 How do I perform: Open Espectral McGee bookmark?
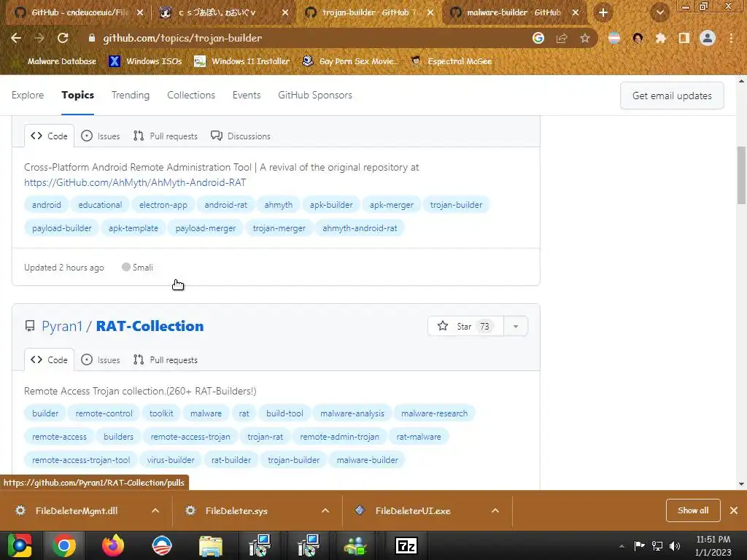click(451, 61)
